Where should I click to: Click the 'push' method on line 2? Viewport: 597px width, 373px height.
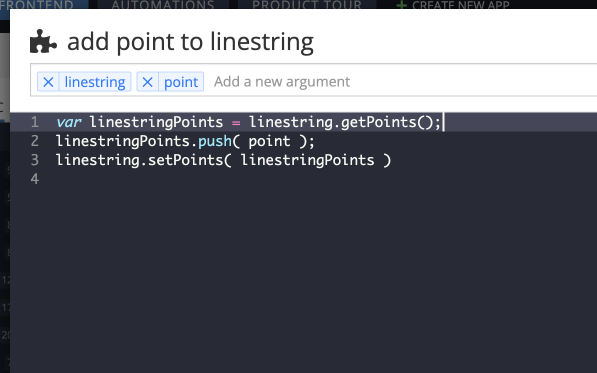[215, 141]
